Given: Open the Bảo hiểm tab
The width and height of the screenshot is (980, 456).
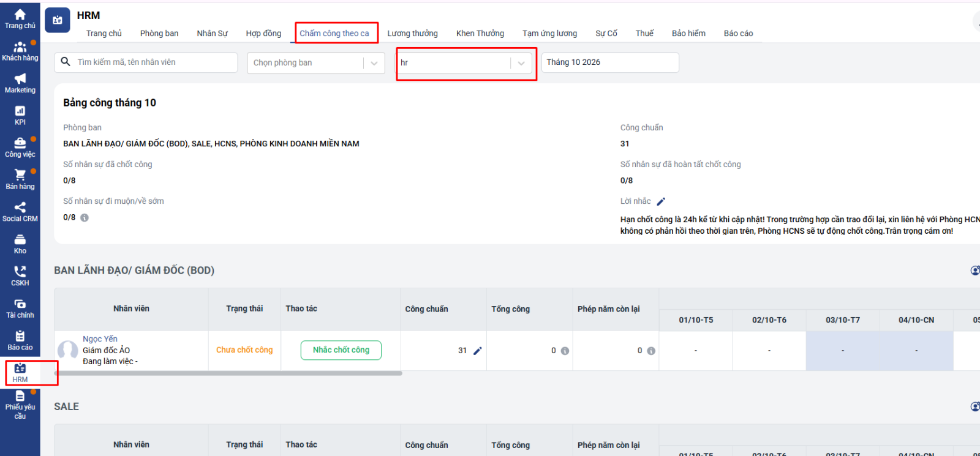Looking at the screenshot, I should 688,33.
